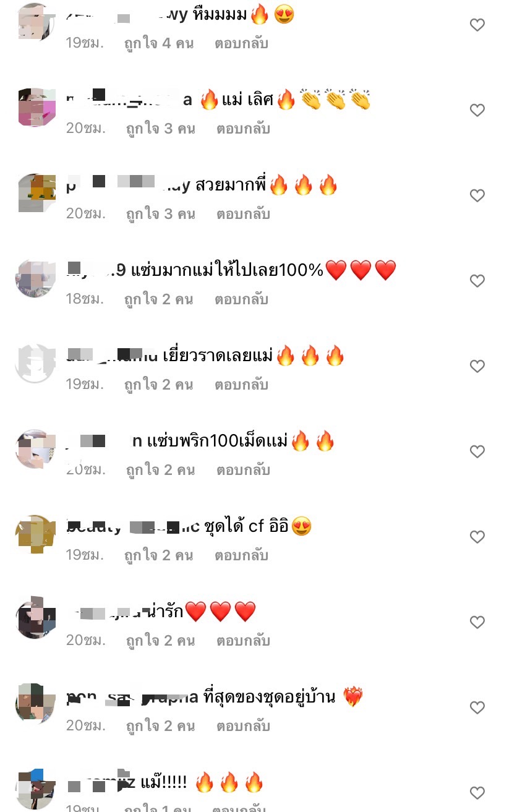Reply to the สวยมากพี่ comment
This screenshot has width=512, height=812.
click(243, 215)
